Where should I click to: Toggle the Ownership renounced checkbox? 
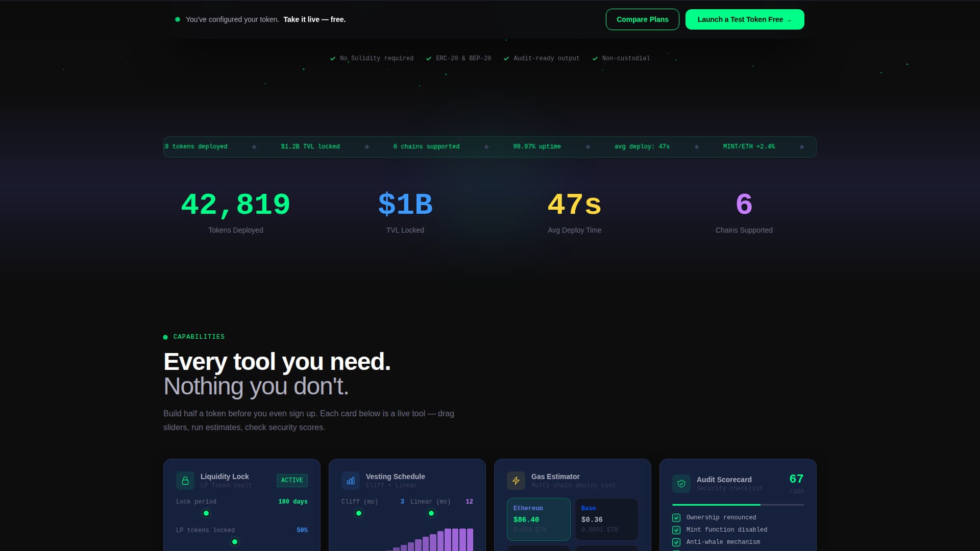tap(676, 518)
